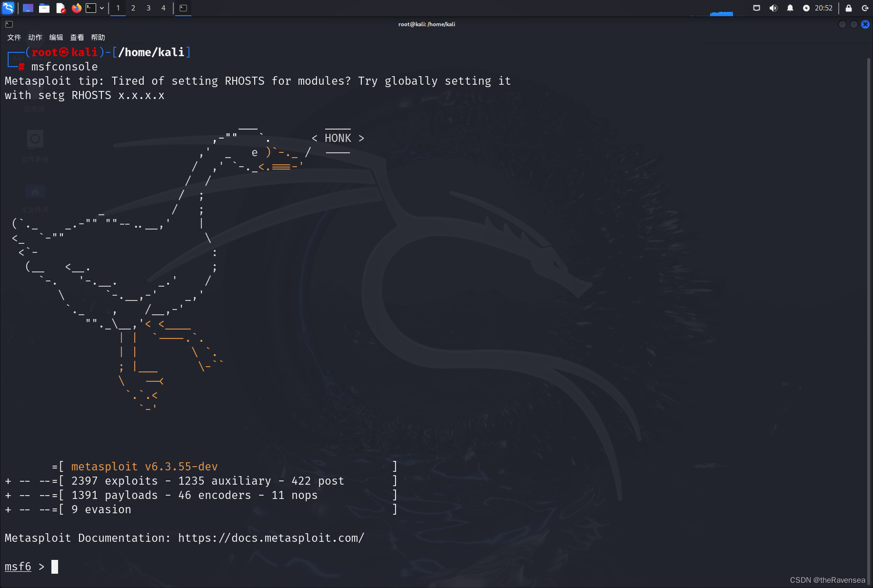
Task: Open the 文件 menu
Action: click(14, 38)
